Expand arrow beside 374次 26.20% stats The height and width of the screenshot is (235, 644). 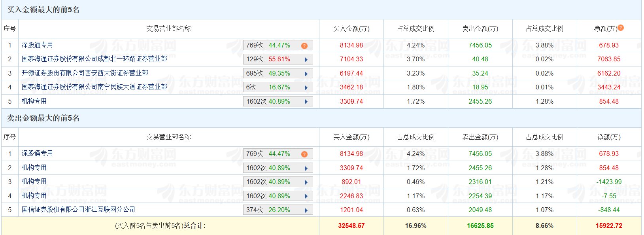(306, 210)
